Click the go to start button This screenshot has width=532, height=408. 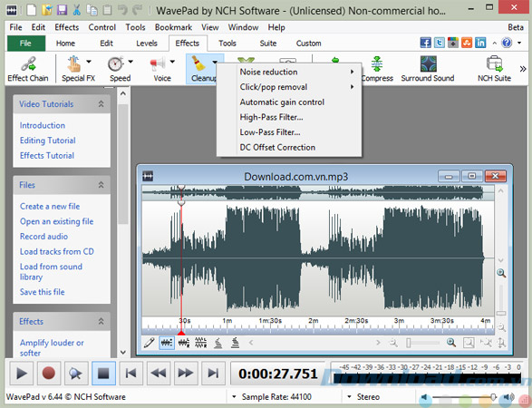point(131,373)
